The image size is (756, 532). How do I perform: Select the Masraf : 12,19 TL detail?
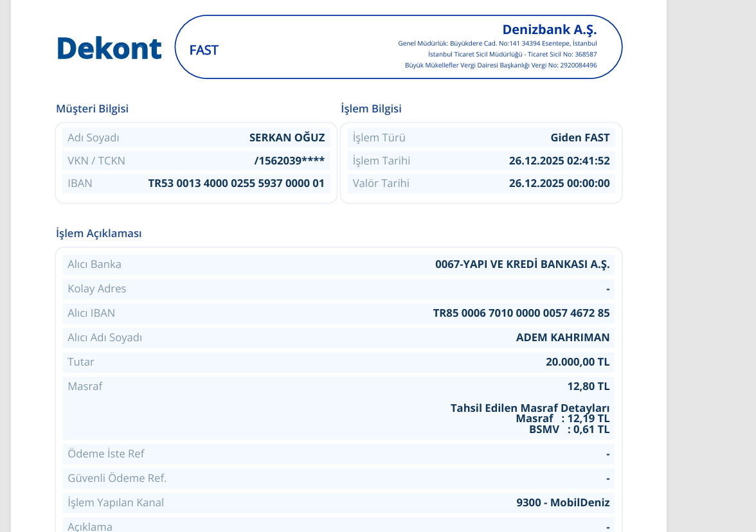[562, 418]
